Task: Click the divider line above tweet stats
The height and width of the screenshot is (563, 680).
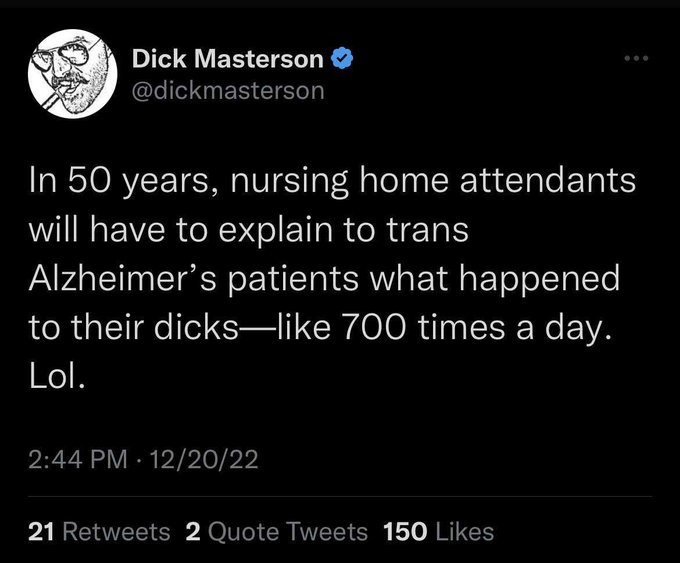Action: tap(340, 497)
